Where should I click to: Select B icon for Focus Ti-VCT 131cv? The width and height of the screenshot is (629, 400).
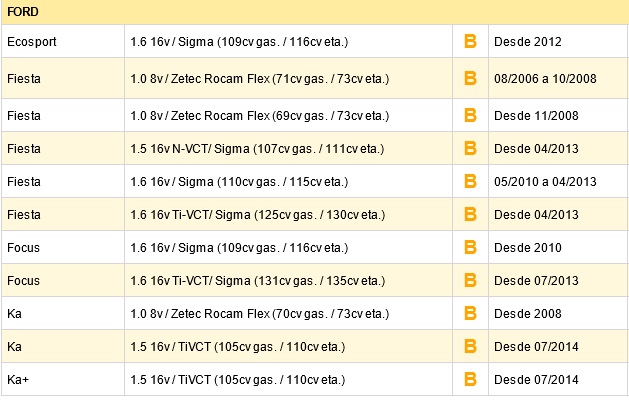(x=470, y=280)
